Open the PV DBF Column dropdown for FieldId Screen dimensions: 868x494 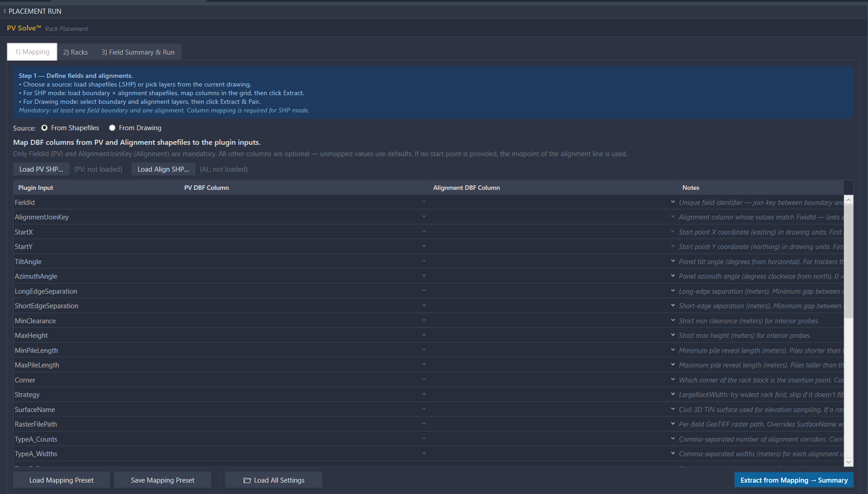click(424, 202)
